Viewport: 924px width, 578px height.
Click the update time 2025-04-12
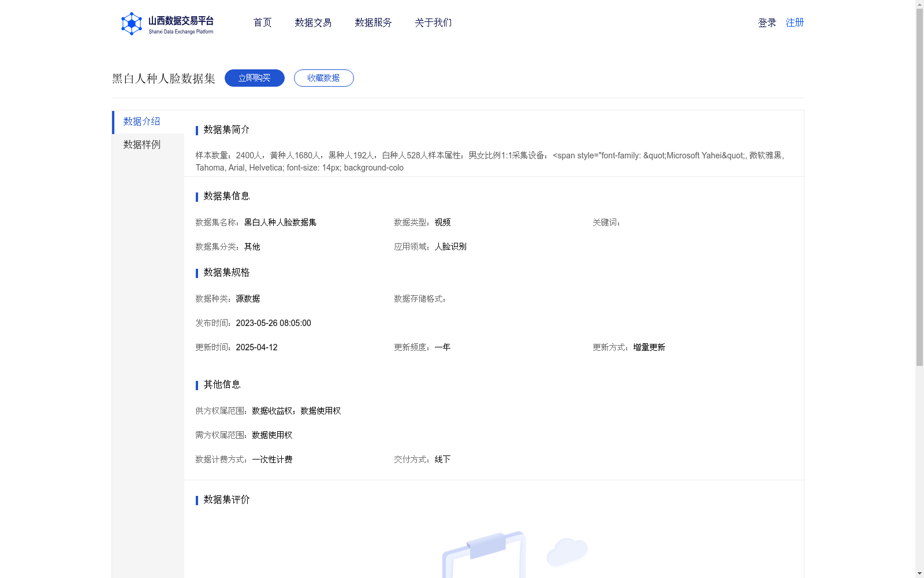pyautogui.click(x=256, y=347)
